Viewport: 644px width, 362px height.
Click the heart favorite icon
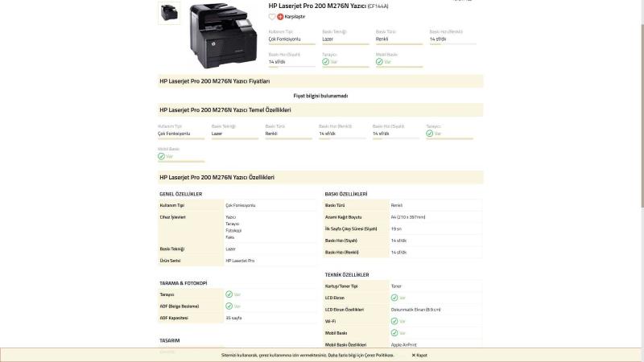(272, 16)
